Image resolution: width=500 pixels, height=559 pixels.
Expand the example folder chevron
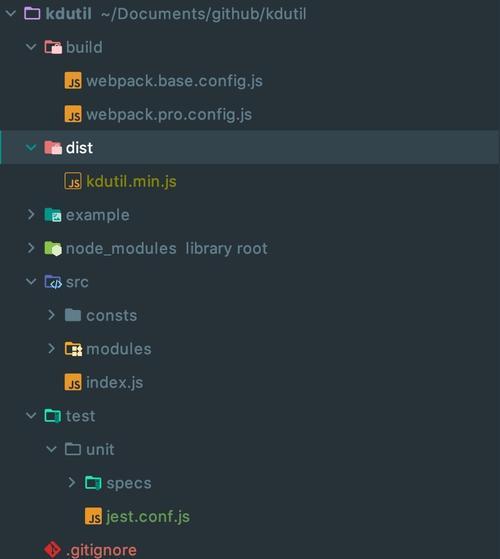coord(31,215)
